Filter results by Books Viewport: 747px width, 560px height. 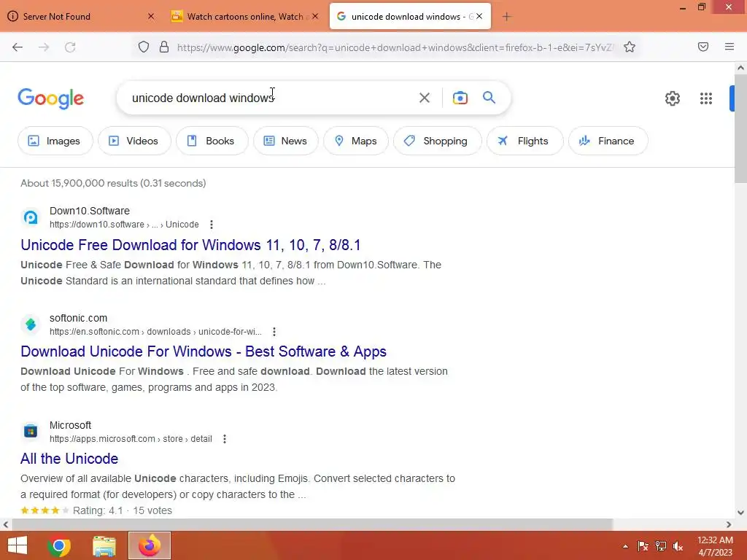click(212, 141)
